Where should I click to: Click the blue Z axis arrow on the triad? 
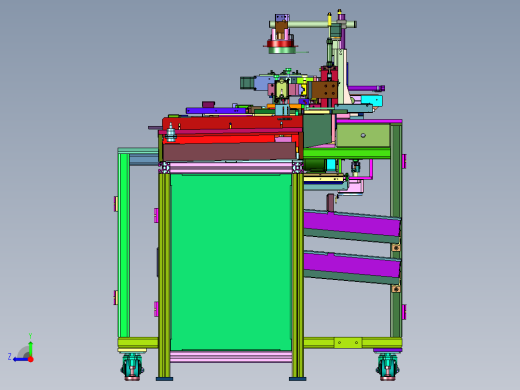tap(20, 359)
